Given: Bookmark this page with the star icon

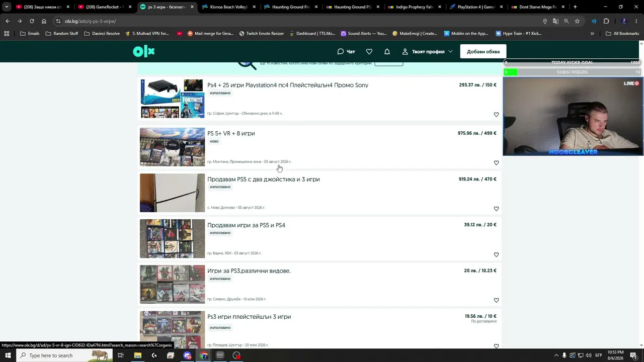Looking at the screenshot, I should tap(577, 21).
